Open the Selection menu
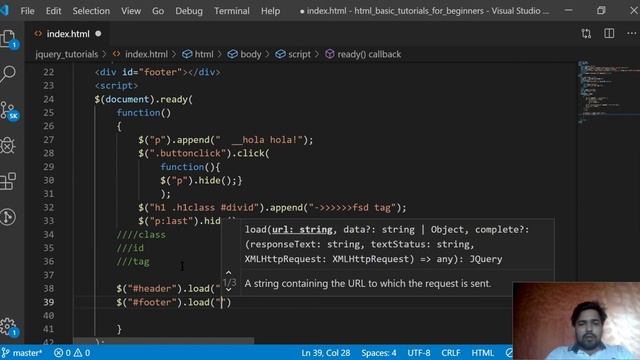This screenshot has height=360, width=640. 91,11
